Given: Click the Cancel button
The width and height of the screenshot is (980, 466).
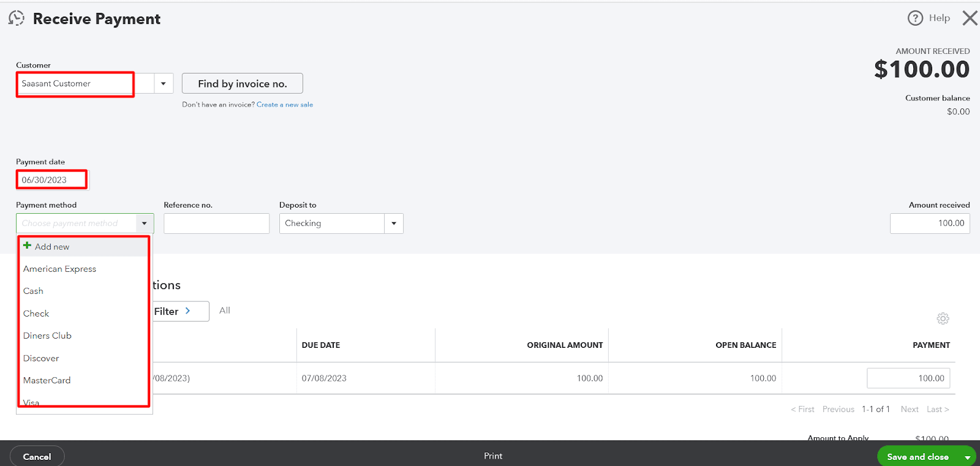Looking at the screenshot, I should point(37,457).
